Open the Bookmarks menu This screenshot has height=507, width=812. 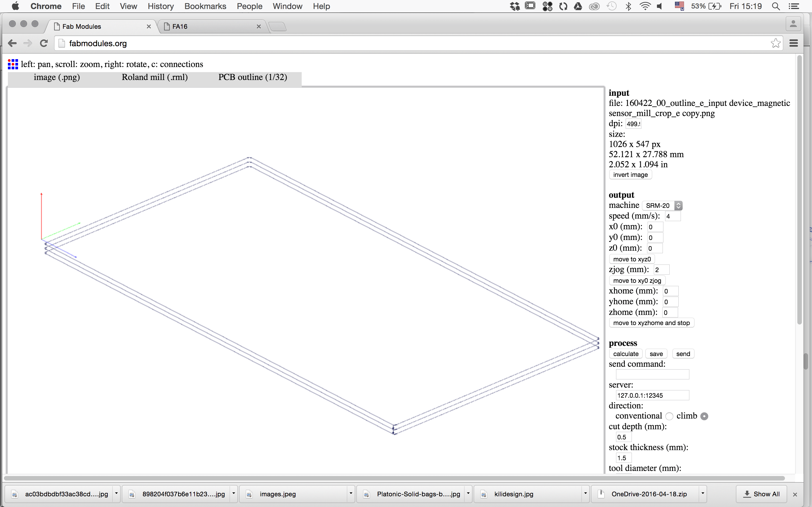[x=205, y=6]
